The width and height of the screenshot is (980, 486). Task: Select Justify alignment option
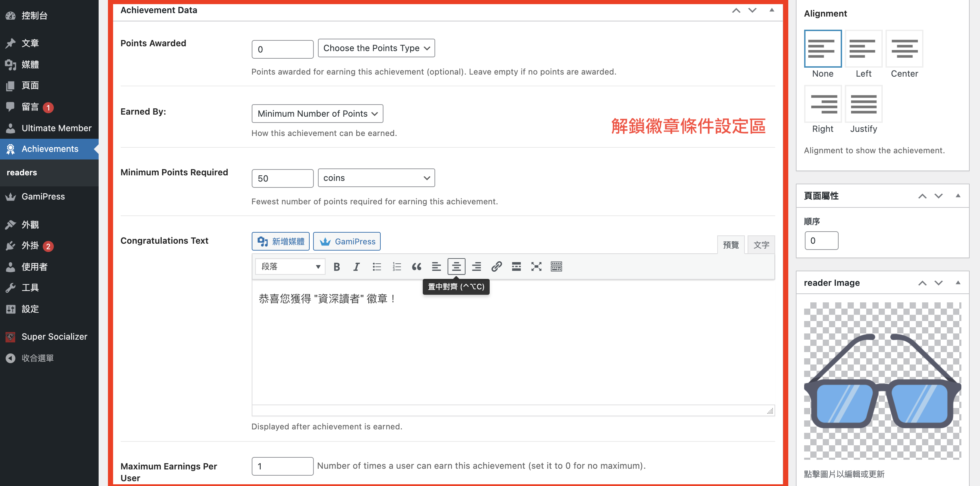pos(863,104)
